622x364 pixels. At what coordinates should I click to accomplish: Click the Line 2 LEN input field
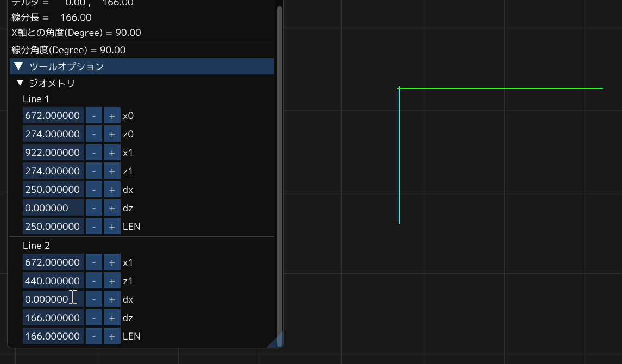pos(53,336)
